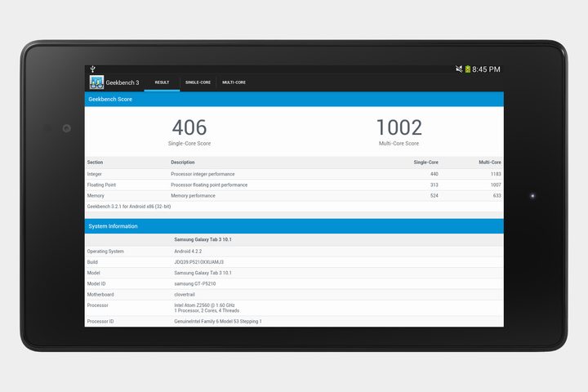The width and height of the screenshot is (588, 392).
Task: Select Memory performance description
Action: pyautogui.click(x=193, y=196)
